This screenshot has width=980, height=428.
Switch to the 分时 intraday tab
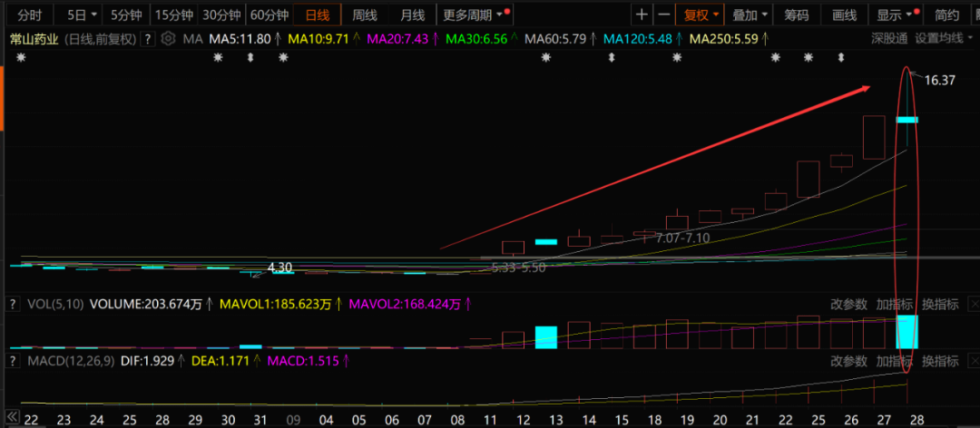[29, 15]
